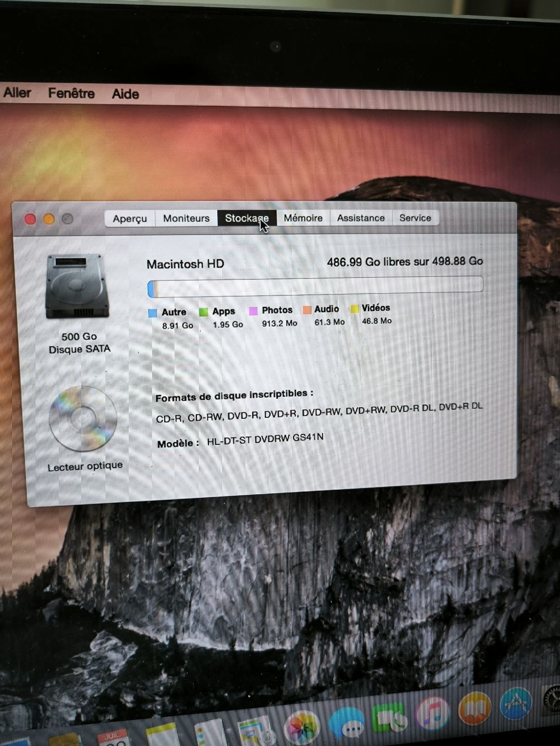
Task: Click the "Lecteur optique" label
Action: (85, 466)
